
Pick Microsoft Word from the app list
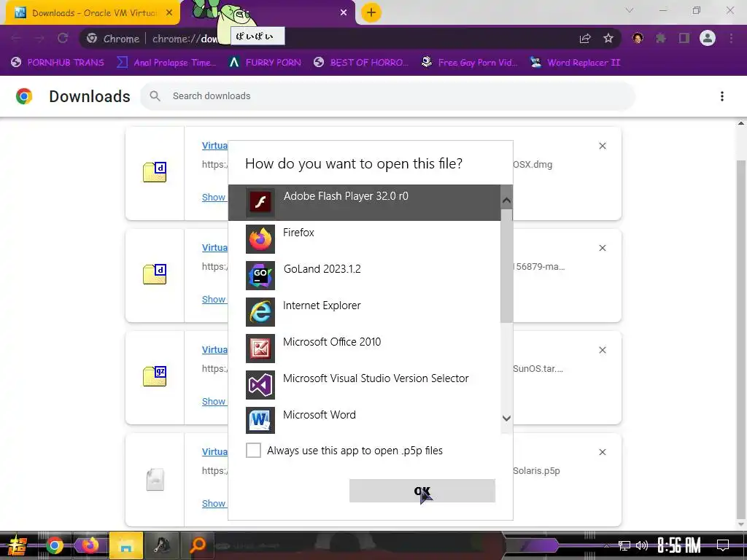[x=364, y=421]
